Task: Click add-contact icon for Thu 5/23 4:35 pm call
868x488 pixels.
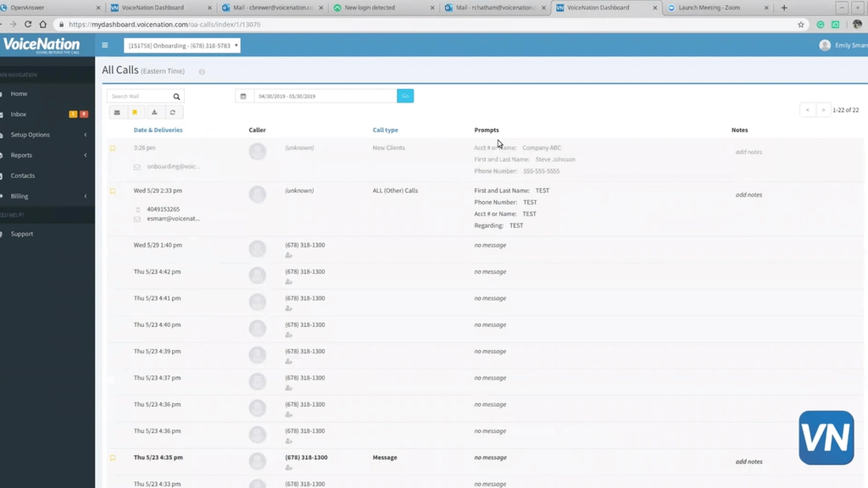Action: 288,468
